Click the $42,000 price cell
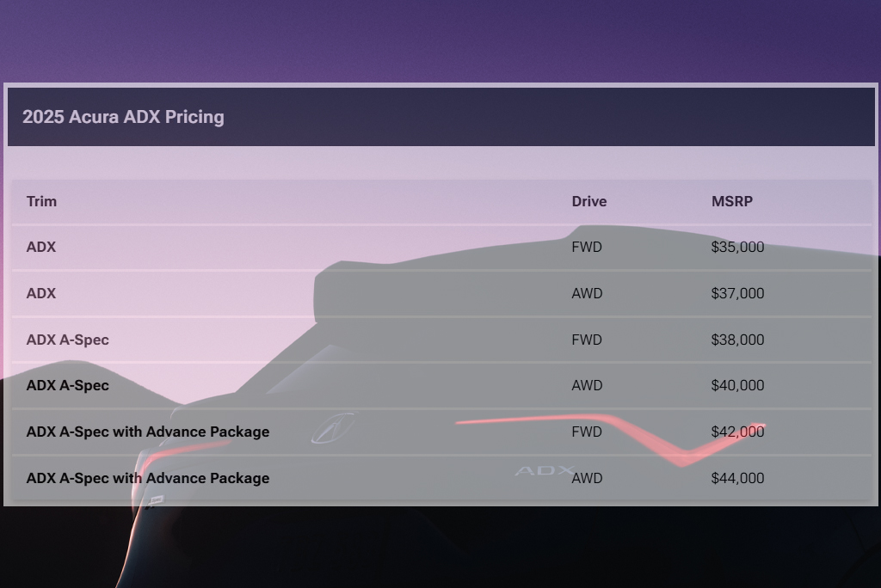The width and height of the screenshot is (881, 588). tap(737, 432)
